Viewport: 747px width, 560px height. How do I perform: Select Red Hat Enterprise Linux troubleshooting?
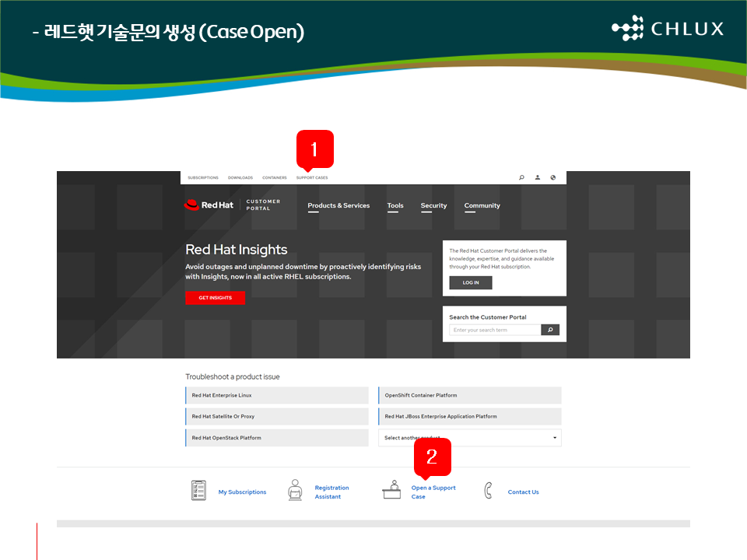277,395
